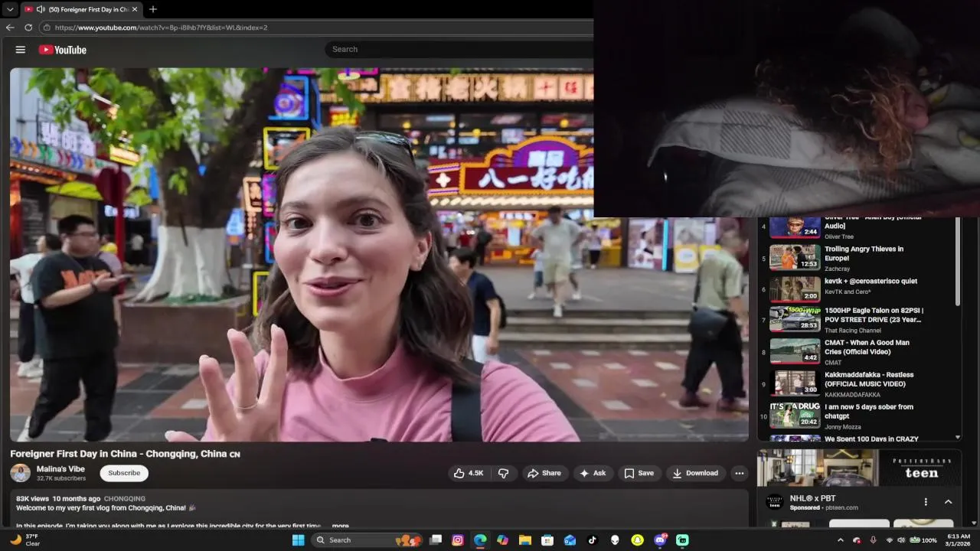Show hidden system tray icons chevron

(840, 540)
